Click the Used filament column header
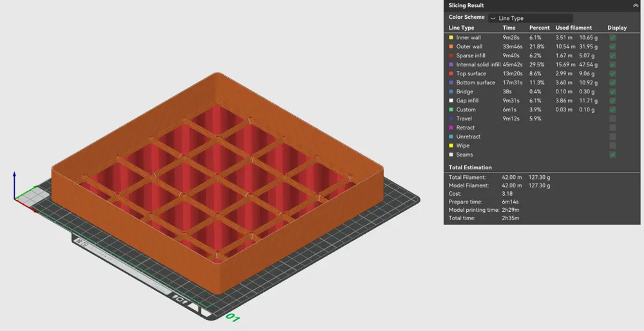 tap(574, 28)
